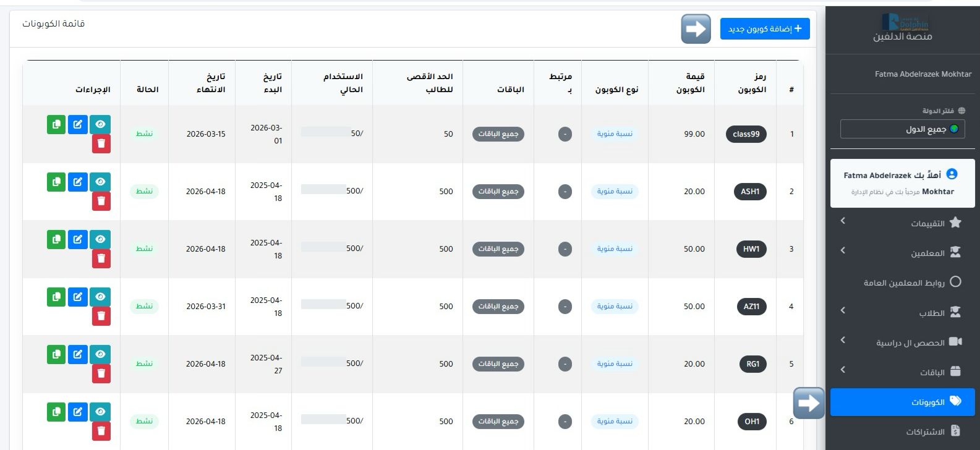
Task: Edit the ASH1 coupon
Action: [78, 182]
